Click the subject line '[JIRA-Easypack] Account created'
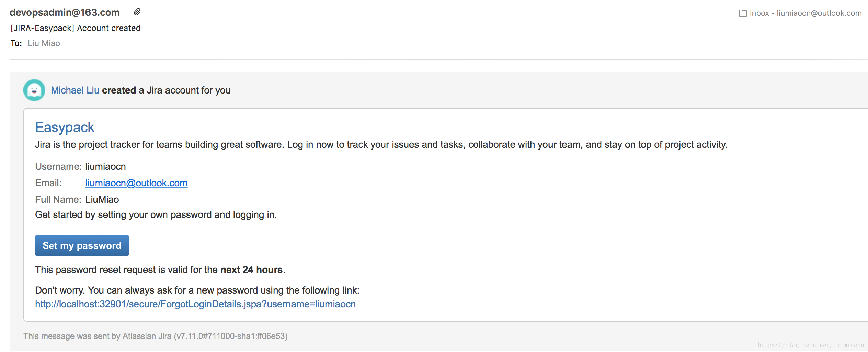This screenshot has height=352, width=868. coord(76,28)
